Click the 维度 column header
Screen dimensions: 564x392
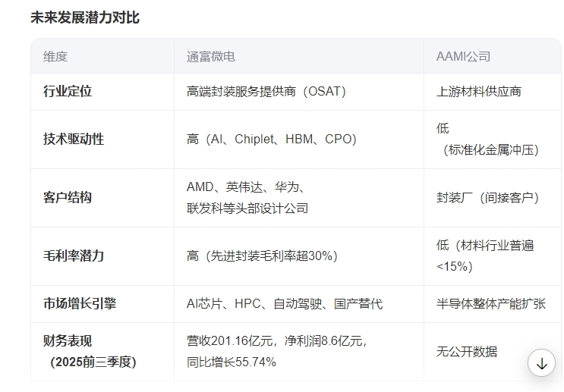tap(55, 57)
